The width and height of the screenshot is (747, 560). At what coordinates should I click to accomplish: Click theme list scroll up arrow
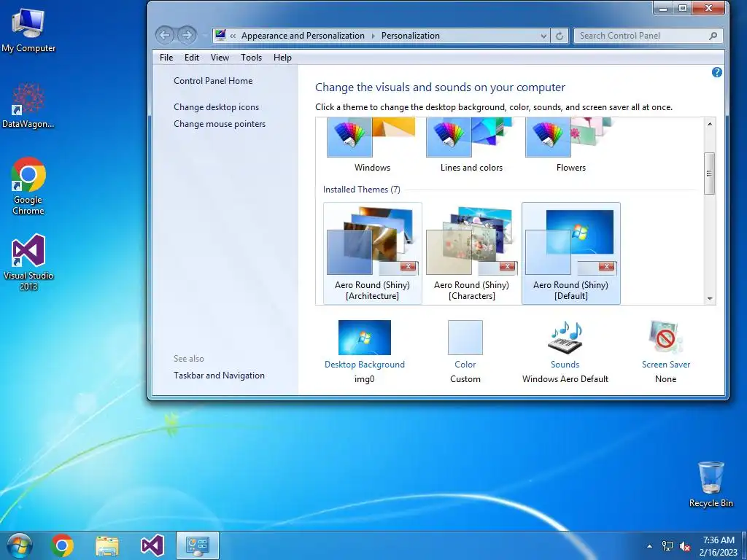(x=709, y=124)
